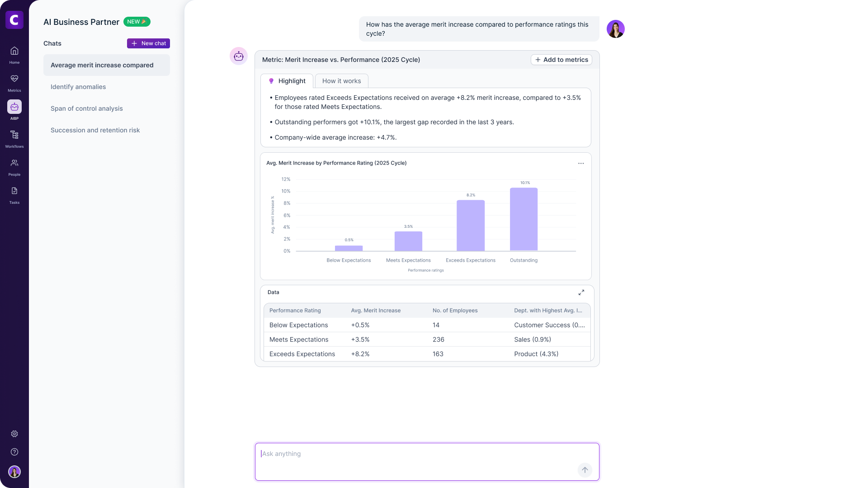This screenshot has height=488, width=868.
Task: Select the Highlight tab
Action: point(287,81)
